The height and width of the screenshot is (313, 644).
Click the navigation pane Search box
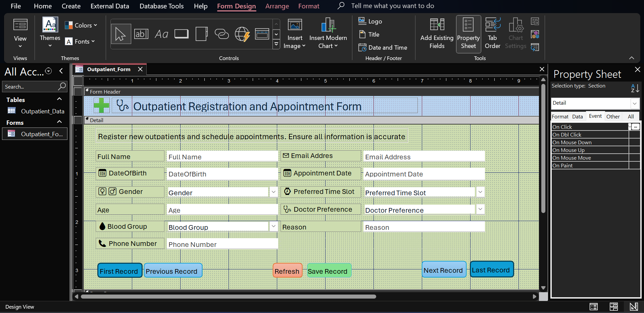coord(30,87)
